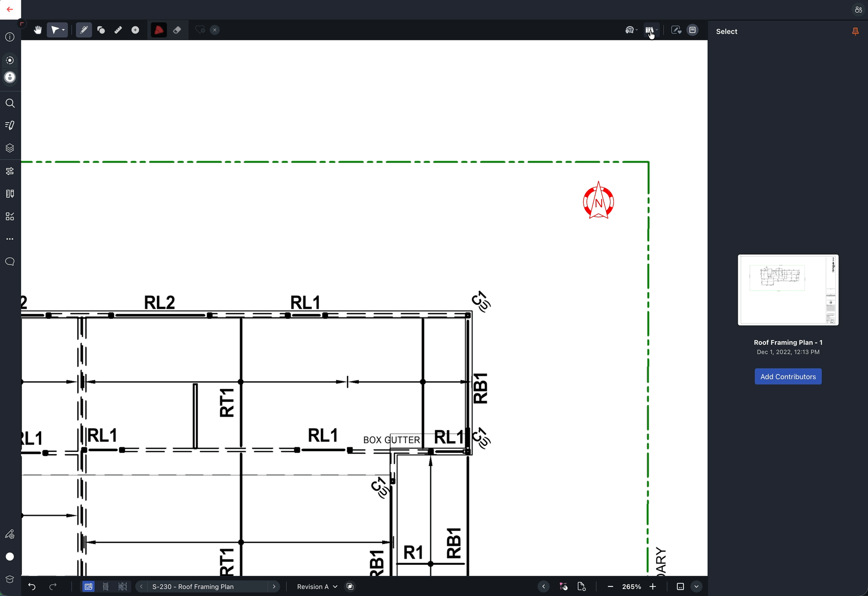Select the third sheet view mode
Viewport: 868px width, 596px height.
coord(123,586)
